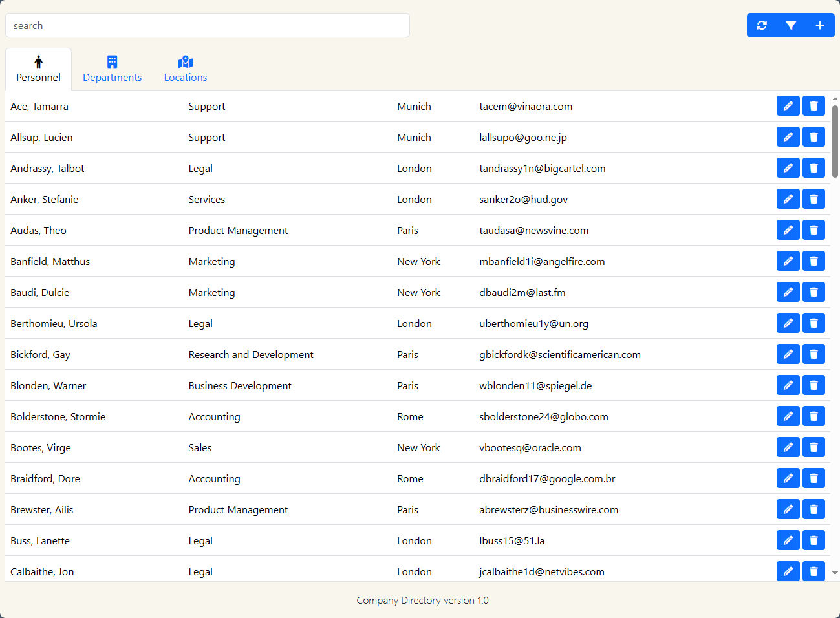Delete Ailis Brewster's record trash icon
This screenshot has width=840, height=618.
click(x=813, y=509)
